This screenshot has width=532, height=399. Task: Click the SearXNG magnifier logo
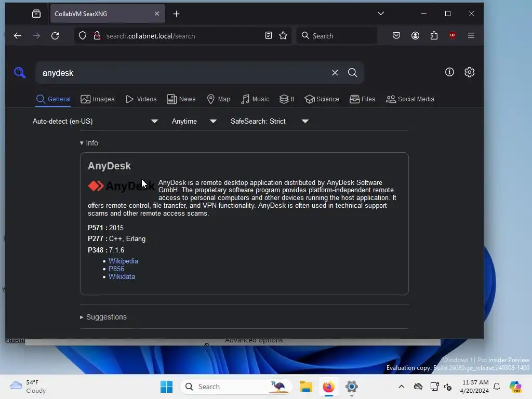[x=20, y=72]
